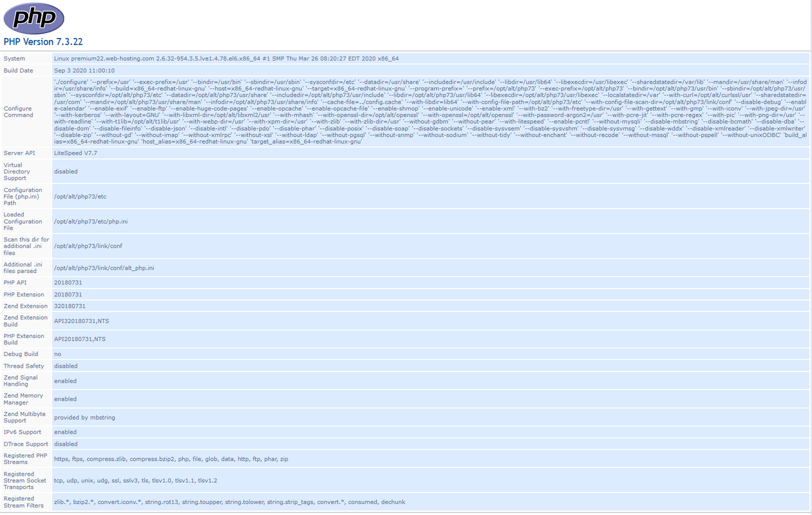Select the /opt/alt/php73/link/conf value
Image resolution: width=812 pixels, height=515 pixels.
[x=88, y=246]
